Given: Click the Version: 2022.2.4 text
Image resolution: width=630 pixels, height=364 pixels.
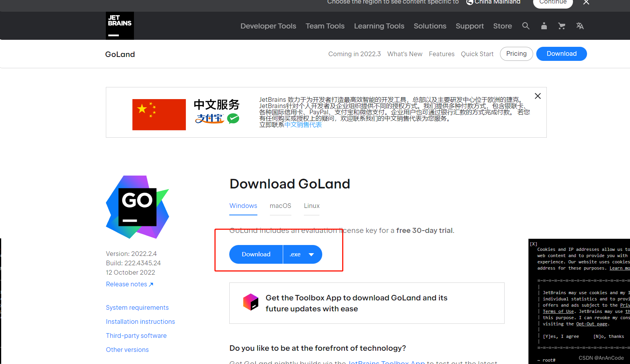Looking at the screenshot, I should 131,254.
